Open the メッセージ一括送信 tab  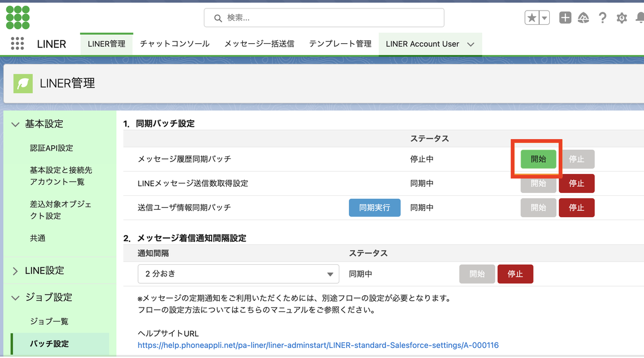tap(259, 44)
